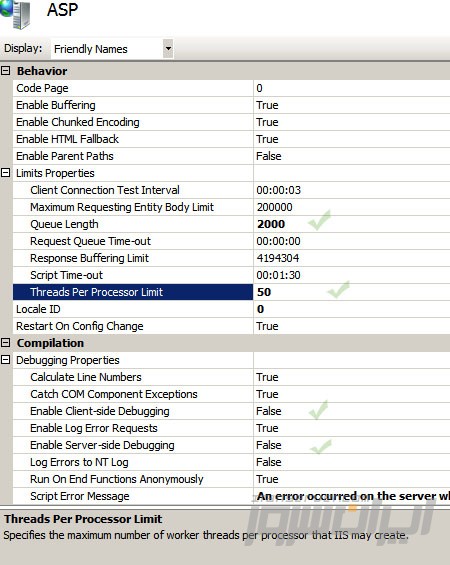Collapse the Debugging Properties group

click(x=5, y=360)
